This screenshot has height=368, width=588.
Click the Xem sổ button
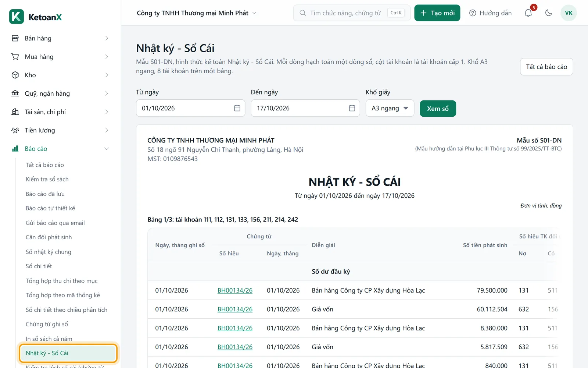coord(438,109)
